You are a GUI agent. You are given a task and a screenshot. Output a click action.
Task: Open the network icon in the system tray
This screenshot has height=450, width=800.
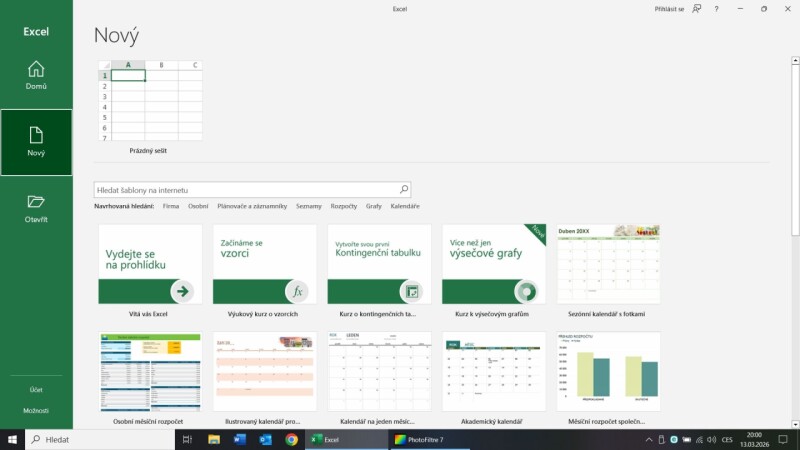click(699, 439)
